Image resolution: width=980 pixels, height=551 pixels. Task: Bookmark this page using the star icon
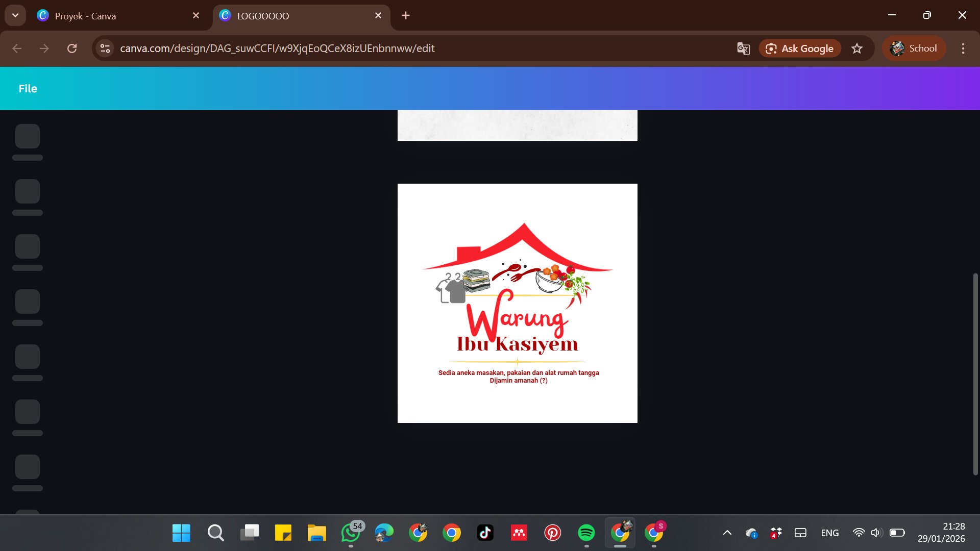pos(857,48)
